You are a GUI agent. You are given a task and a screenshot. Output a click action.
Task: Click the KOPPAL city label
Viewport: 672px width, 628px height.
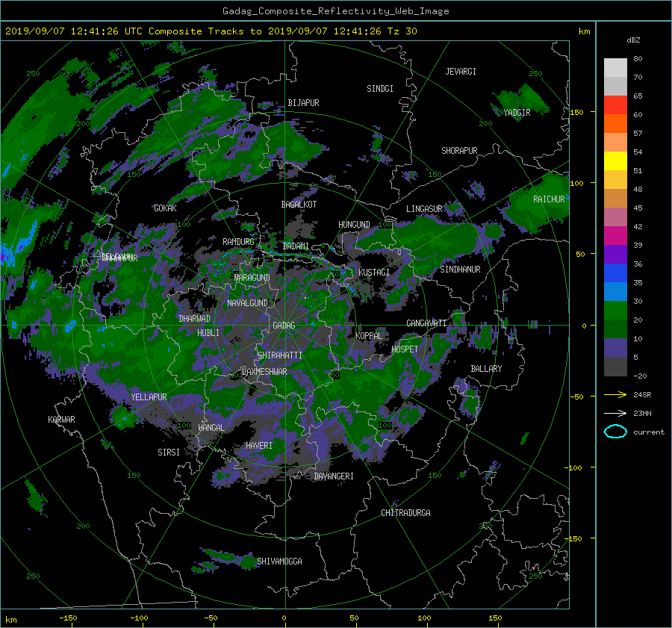[x=369, y=335]
